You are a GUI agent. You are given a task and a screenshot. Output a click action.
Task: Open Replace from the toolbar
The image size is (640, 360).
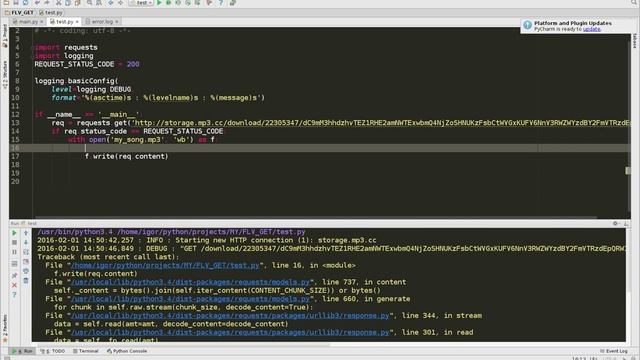click(99, 3)
